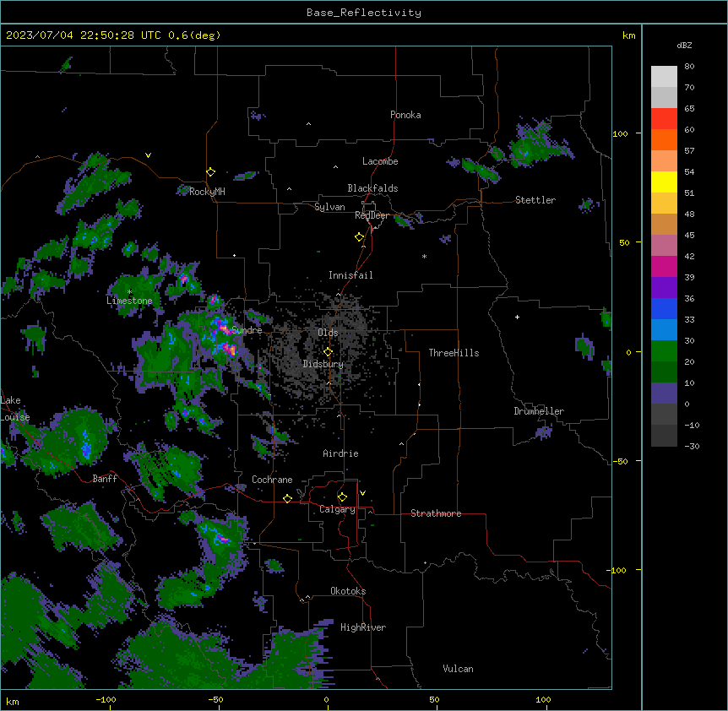728x711 pixels.
Task: Select the blue 36–33 dBZ legend swatch
Action: point(664,308)
